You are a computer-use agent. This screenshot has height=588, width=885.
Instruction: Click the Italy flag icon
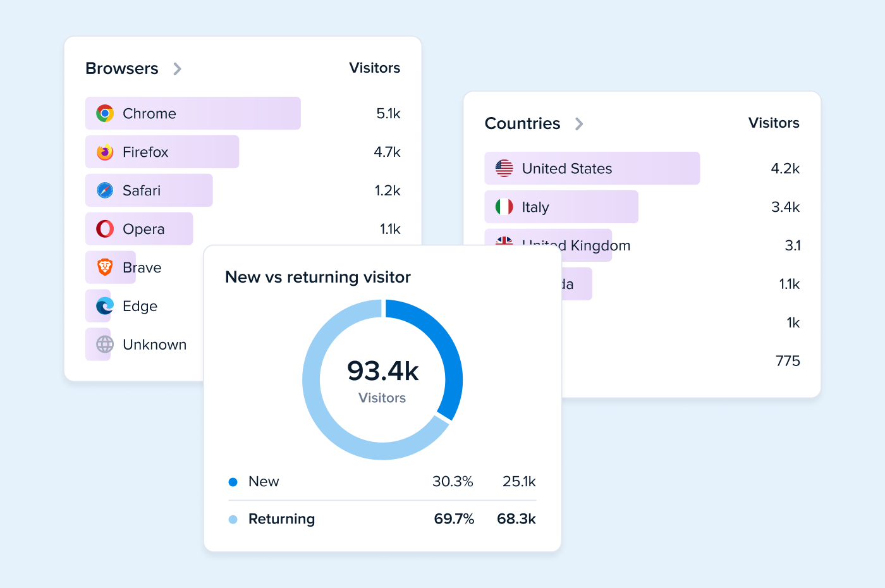(x=504, y=207)
